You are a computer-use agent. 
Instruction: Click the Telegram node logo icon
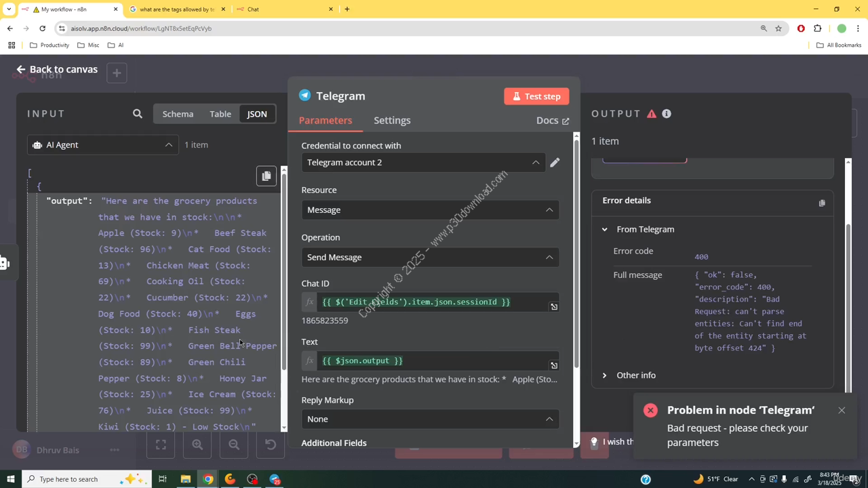click(x=305, y=96)
